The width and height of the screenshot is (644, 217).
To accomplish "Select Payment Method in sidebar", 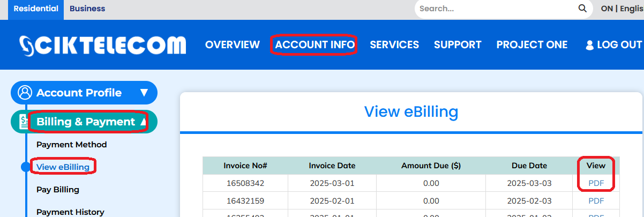I will click(x=71, y=145).
